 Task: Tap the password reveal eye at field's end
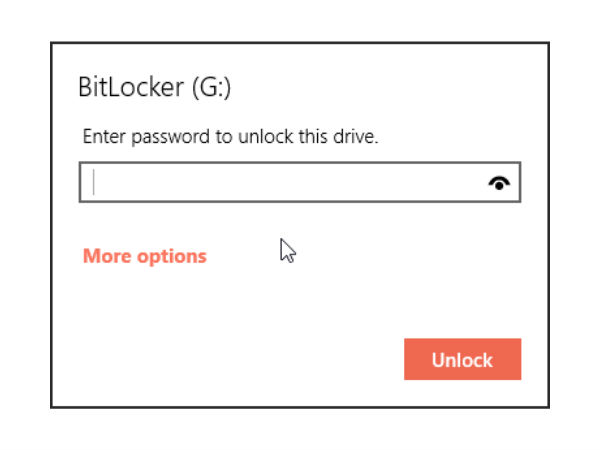coord(499,183)
